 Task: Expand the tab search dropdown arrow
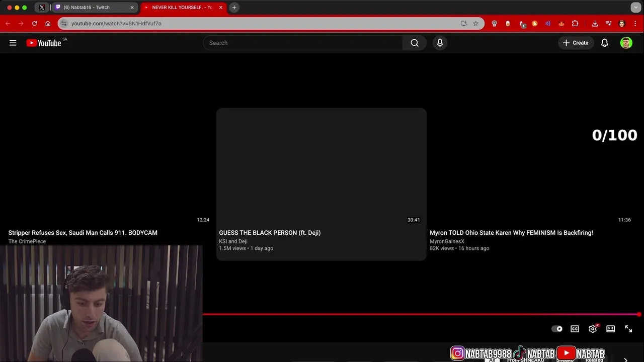point(636,8)
